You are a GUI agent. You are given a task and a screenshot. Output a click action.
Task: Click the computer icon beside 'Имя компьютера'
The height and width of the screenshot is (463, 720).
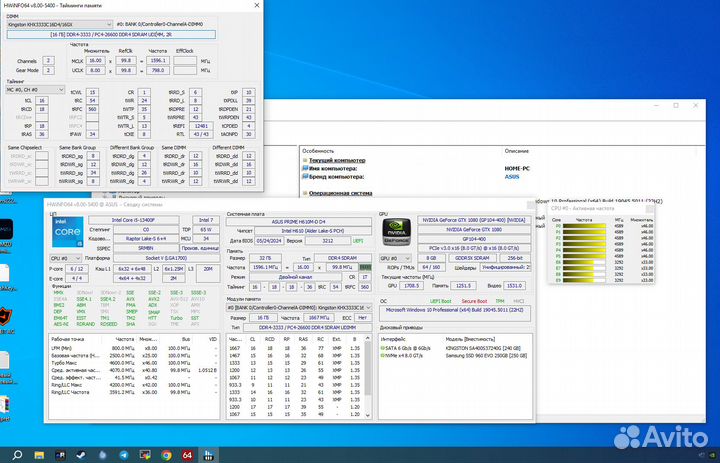pos(305,169)
